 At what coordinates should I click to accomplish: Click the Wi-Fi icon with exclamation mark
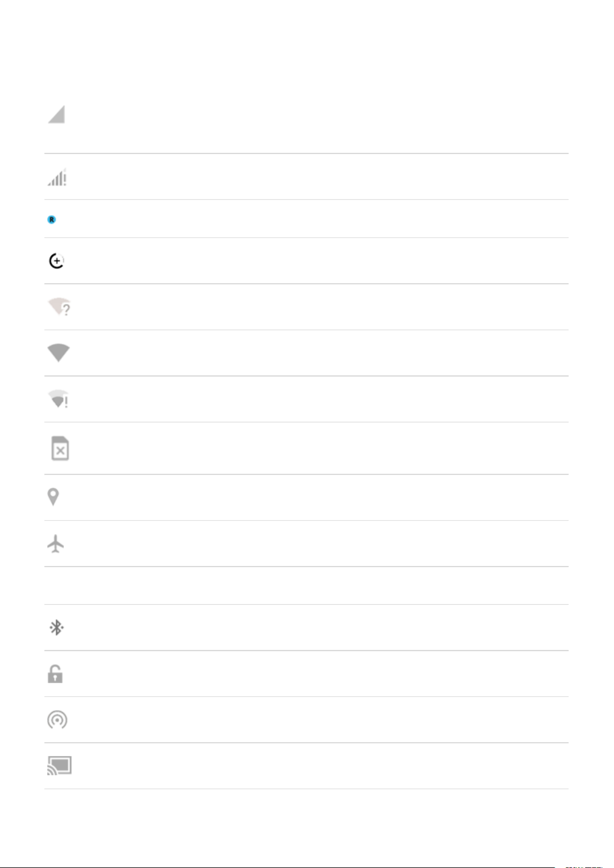[58, 399]
